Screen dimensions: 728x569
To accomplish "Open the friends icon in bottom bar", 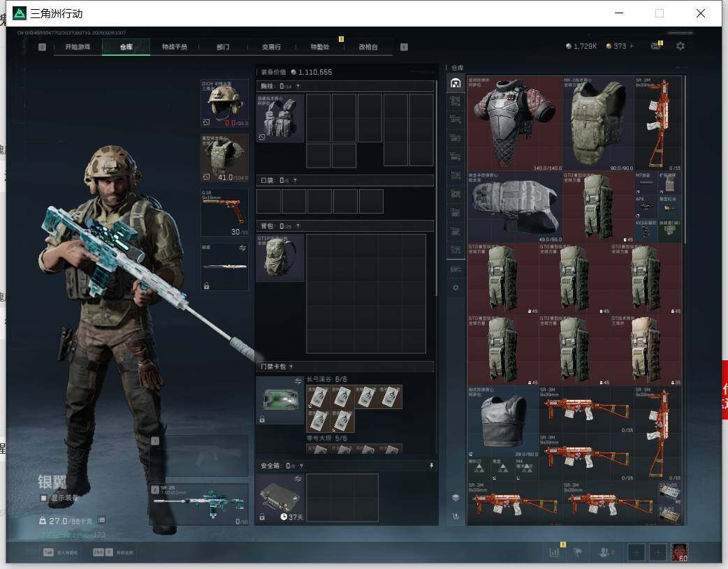I will coord(605,552).
